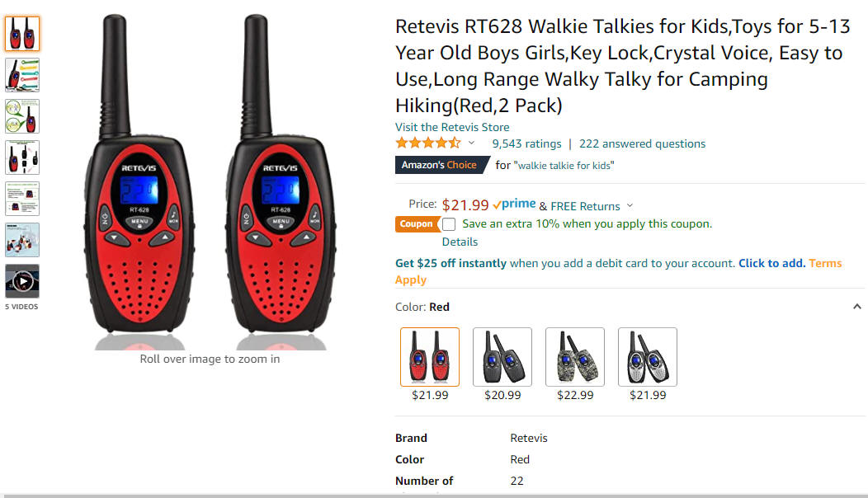Enable the 10% coupon checkbox

click(449, 224)
